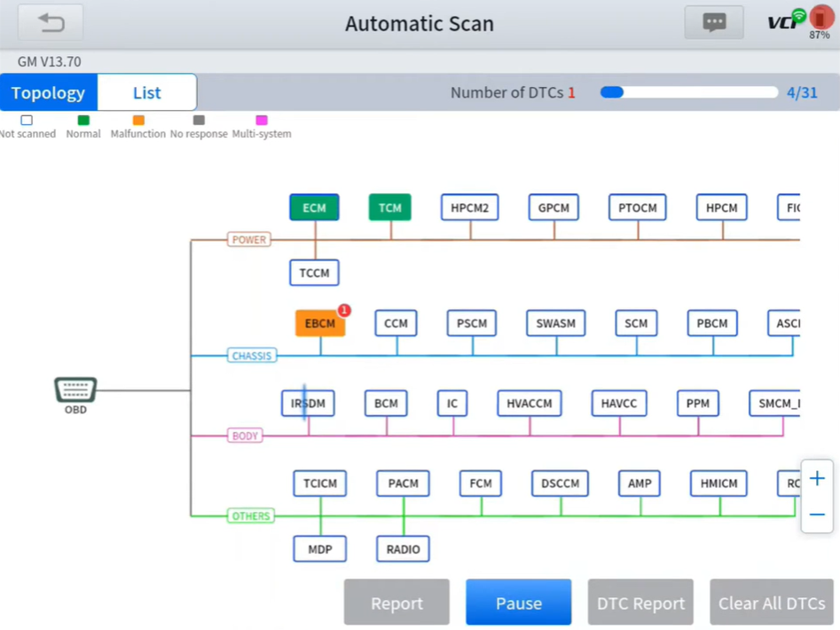Select the OBD connector icon

point(75,390)
